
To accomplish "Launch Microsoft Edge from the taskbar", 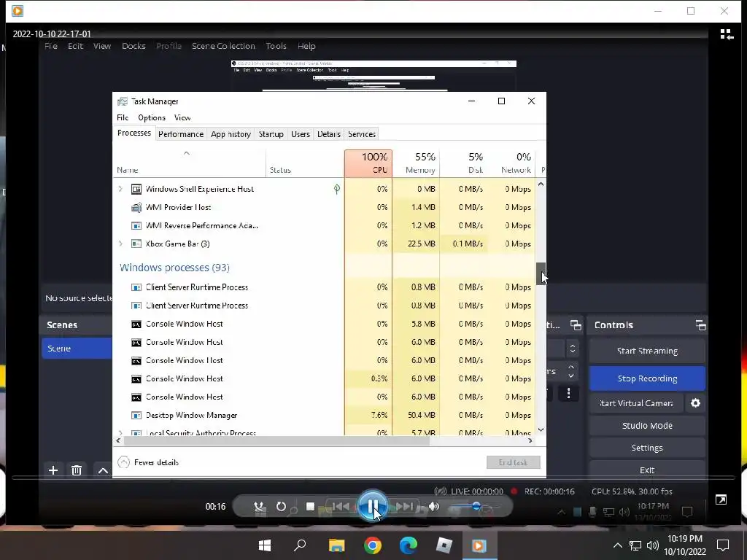I will 409,545.
